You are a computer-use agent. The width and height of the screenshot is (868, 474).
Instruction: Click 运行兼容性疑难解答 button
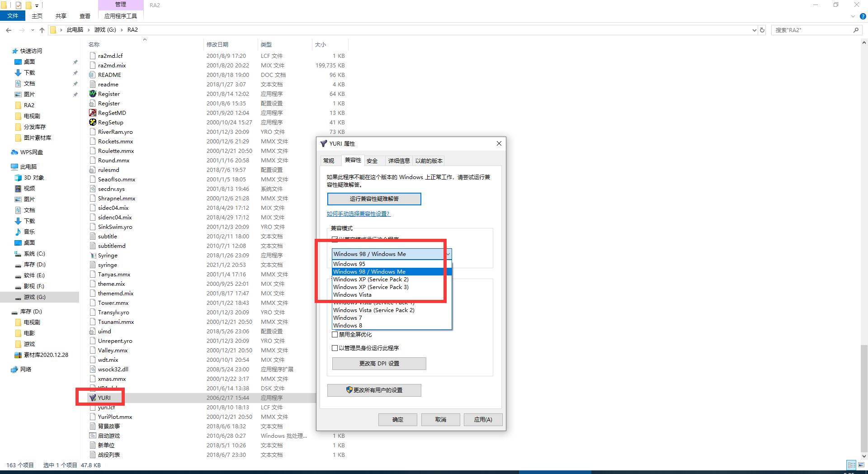pos(374,199)
